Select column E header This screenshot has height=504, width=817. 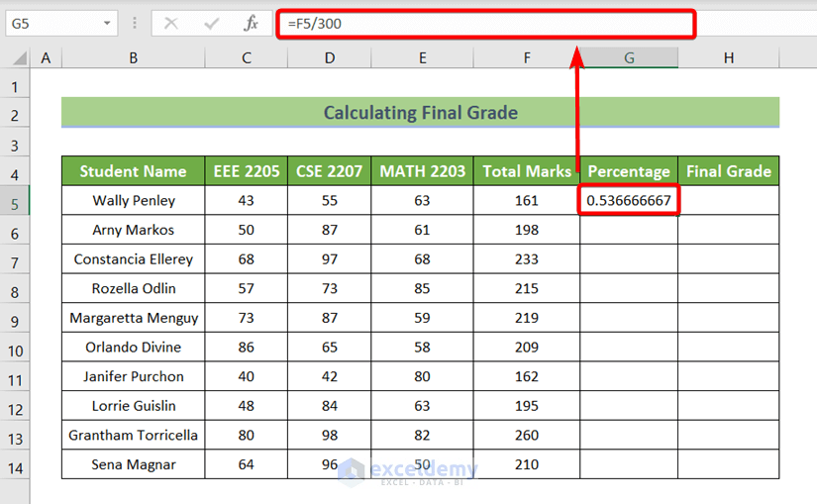[x=423, y=57]
